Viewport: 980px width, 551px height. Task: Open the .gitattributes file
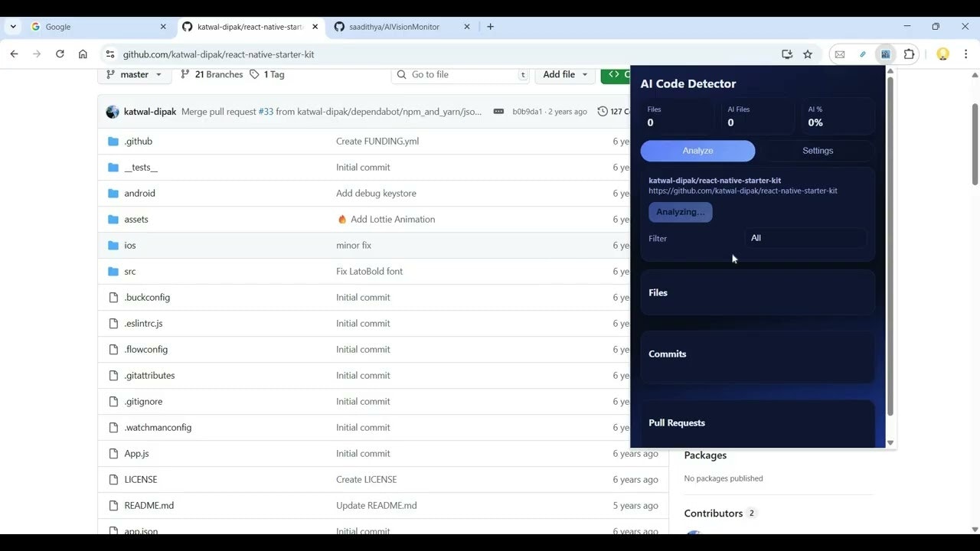point(149,375)
